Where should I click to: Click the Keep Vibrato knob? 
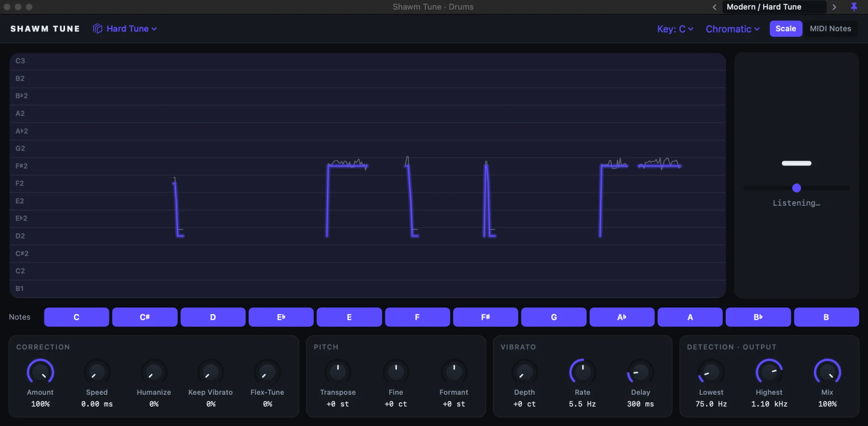click(211, 372)
